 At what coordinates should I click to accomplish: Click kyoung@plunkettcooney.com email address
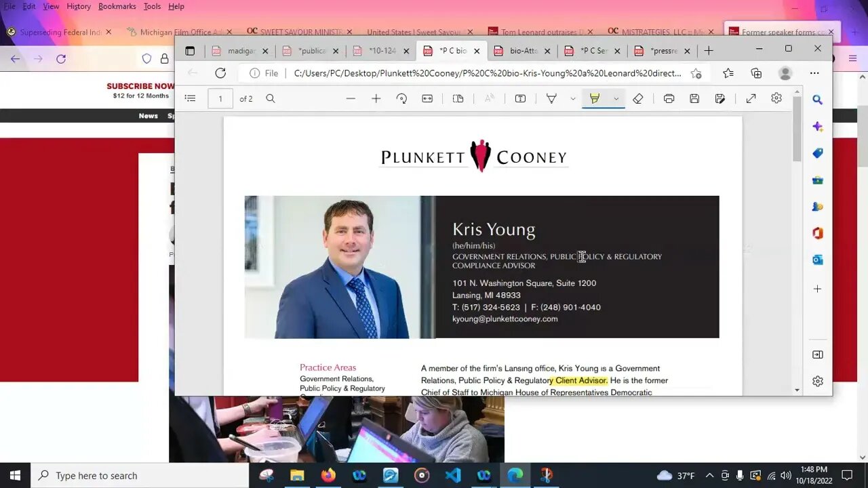(505, 319)
